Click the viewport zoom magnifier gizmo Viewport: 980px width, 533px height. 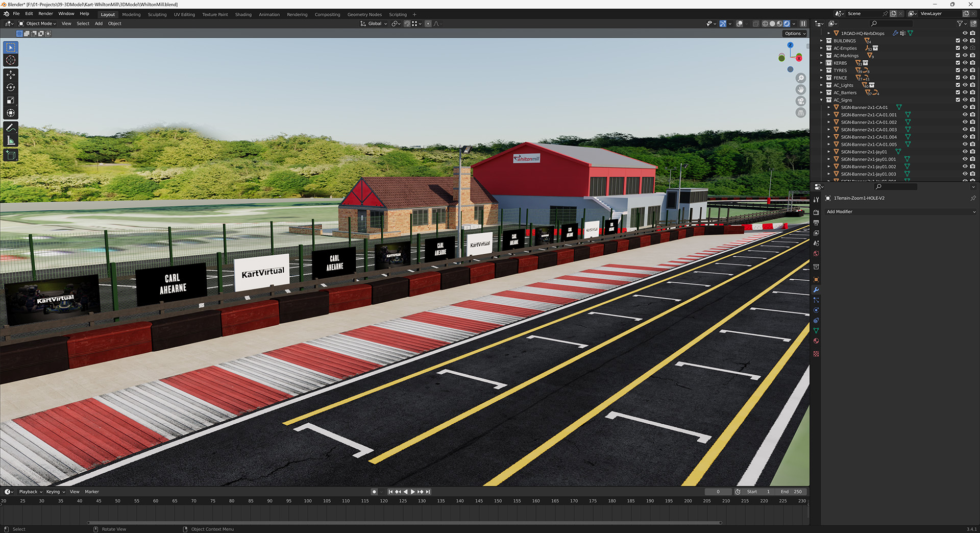coord(801,78)
